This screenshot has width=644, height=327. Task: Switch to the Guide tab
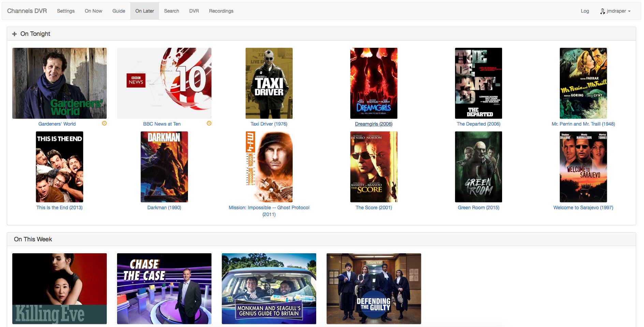[x=119, y=11]
